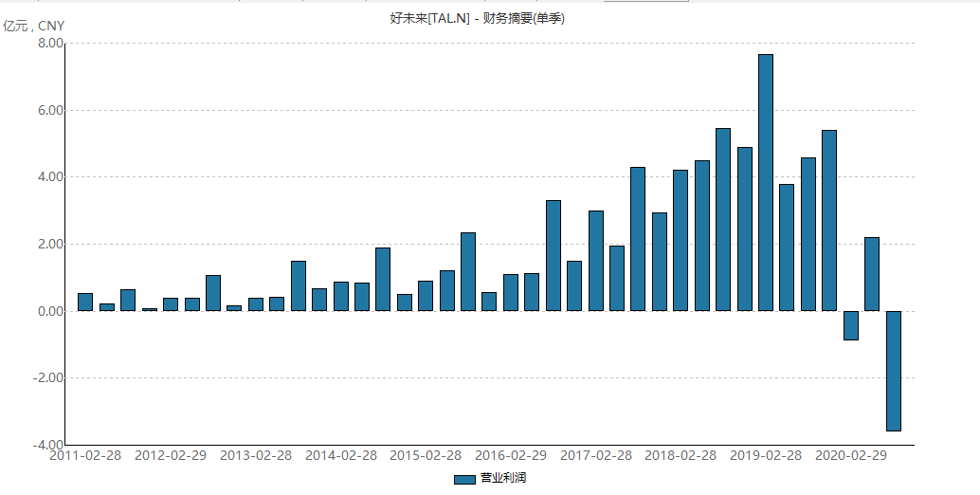The image size is (980, 495).
Task: Click the 2020-02-29 x-axis date label
Action: 851,455
